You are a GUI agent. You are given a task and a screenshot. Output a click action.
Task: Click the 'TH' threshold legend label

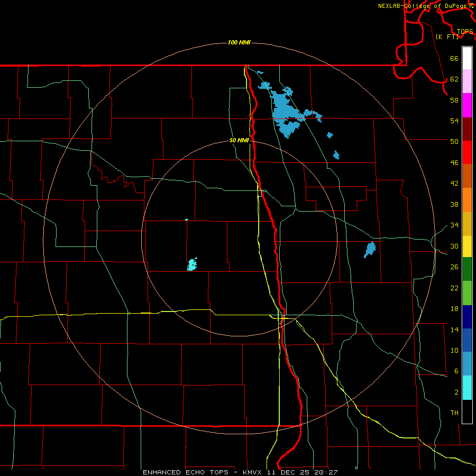click(x=454, y=413)
